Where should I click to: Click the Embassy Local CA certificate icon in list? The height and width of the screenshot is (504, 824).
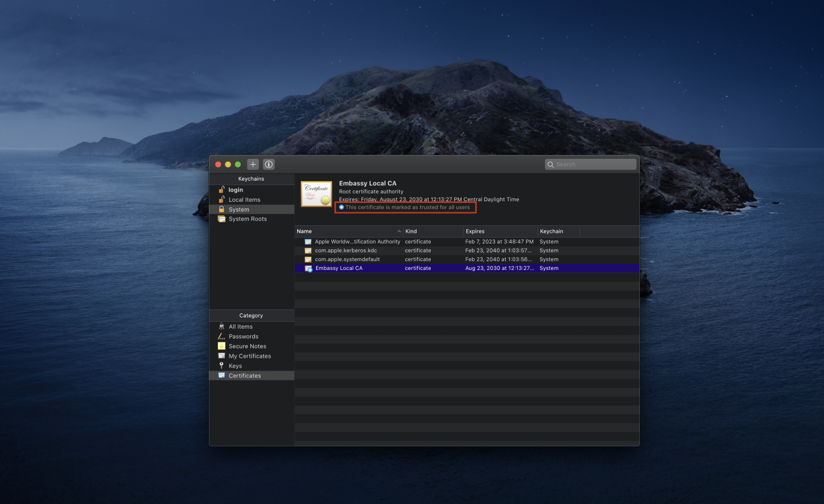(x=308, y=268)
